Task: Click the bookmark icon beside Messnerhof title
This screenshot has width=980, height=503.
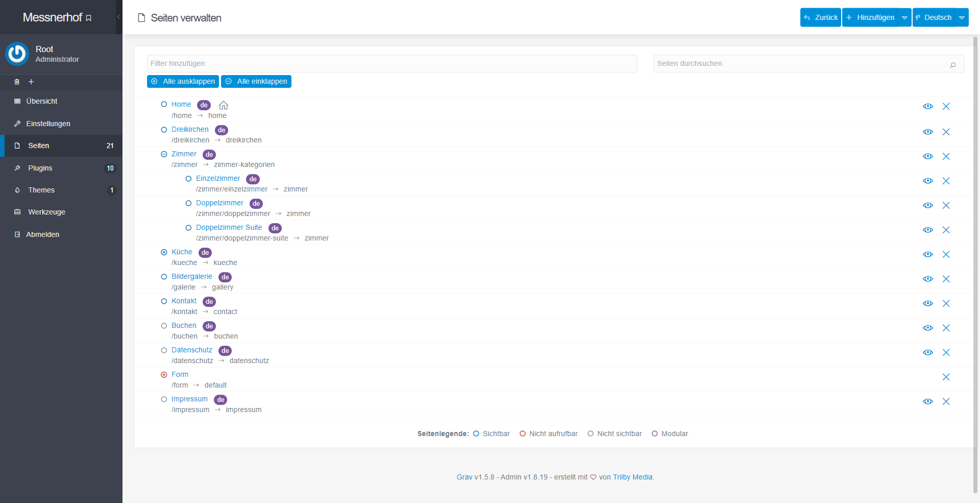Action: (x=89, y=18)
